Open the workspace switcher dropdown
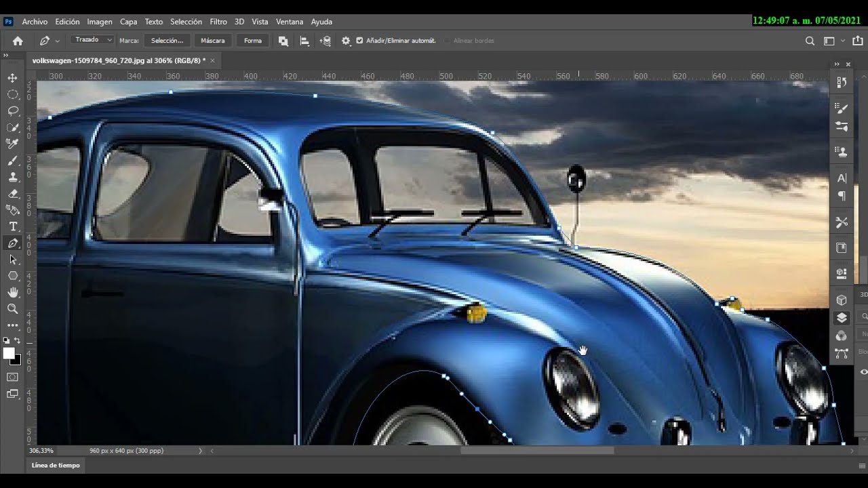This screenshot has height=488, width=868. 832,41
